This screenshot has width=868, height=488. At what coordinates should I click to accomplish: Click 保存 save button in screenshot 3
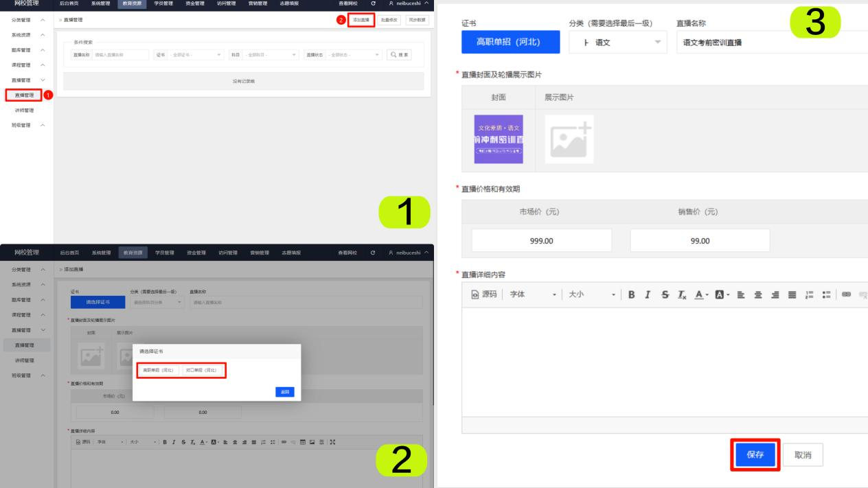coord(755,454)
